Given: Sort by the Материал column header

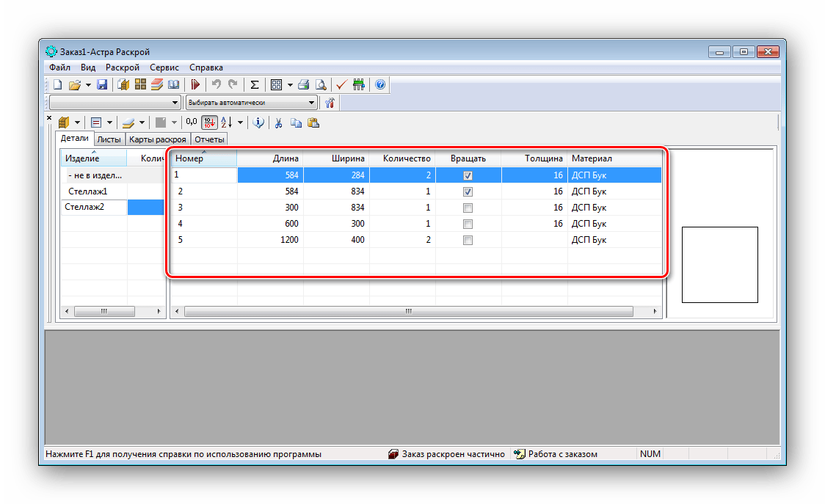Looking at the screenshot, I should [614, 158].
